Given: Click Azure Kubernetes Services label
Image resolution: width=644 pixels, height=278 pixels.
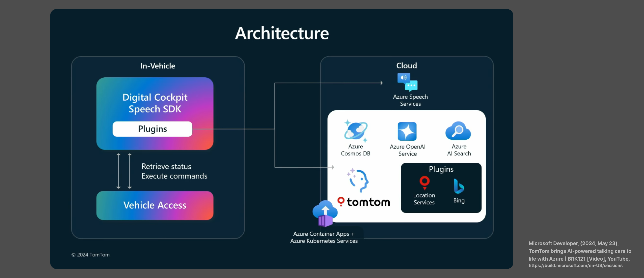Looking at the screenshot, I should 324,241.
